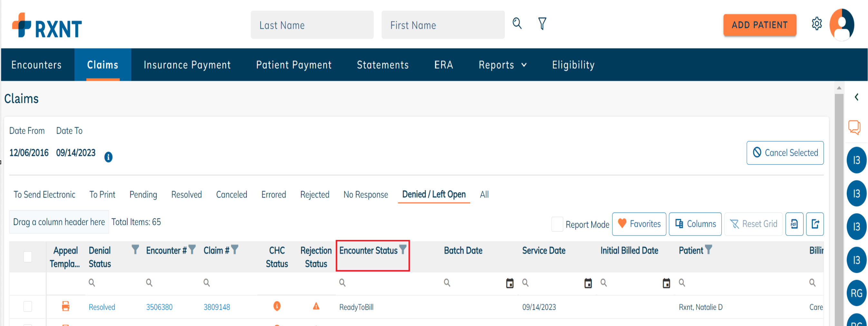This screenshot has height=326, width=868.
Task: Open the user profile avatar
Action: [841, 25]
